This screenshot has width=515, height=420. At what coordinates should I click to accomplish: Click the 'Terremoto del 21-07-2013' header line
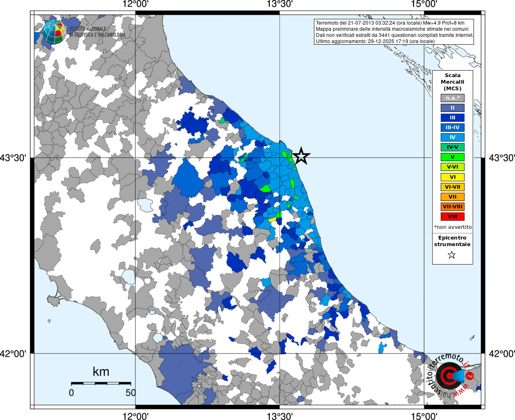pyautogui.click(x=390, y=23)
